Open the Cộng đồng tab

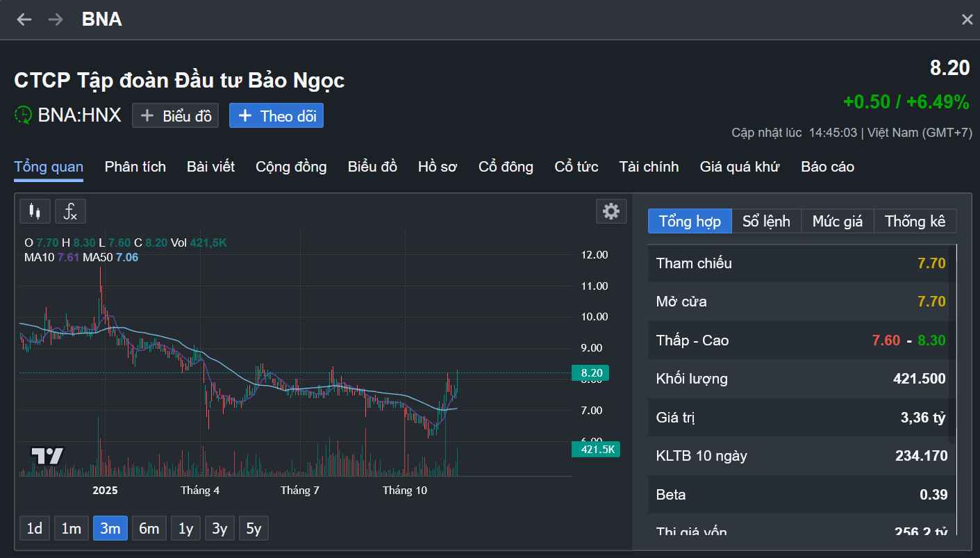[291, 167]
